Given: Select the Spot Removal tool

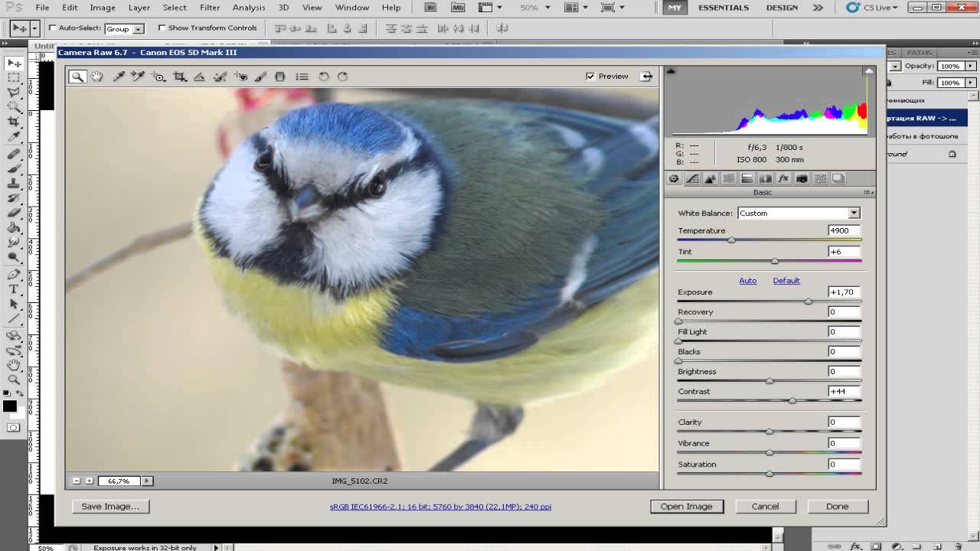Looking at the screenshot, I should (x=220, y=77).
